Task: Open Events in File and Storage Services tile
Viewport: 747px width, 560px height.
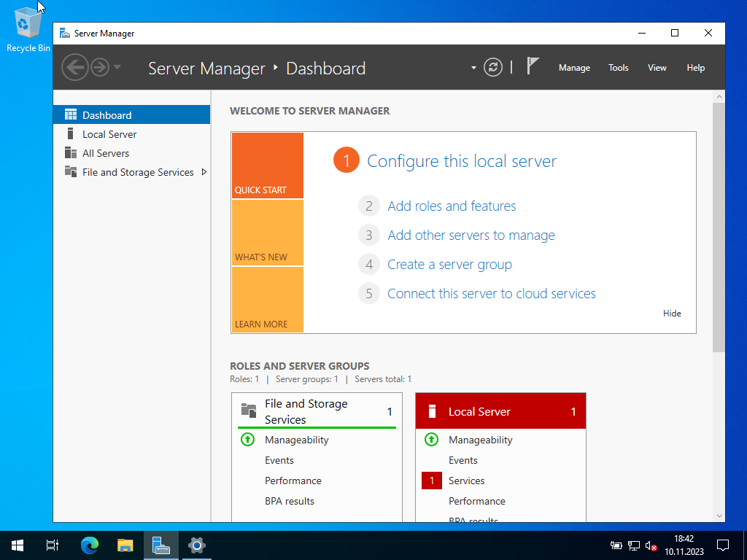Action: click(x=279, y=460)
